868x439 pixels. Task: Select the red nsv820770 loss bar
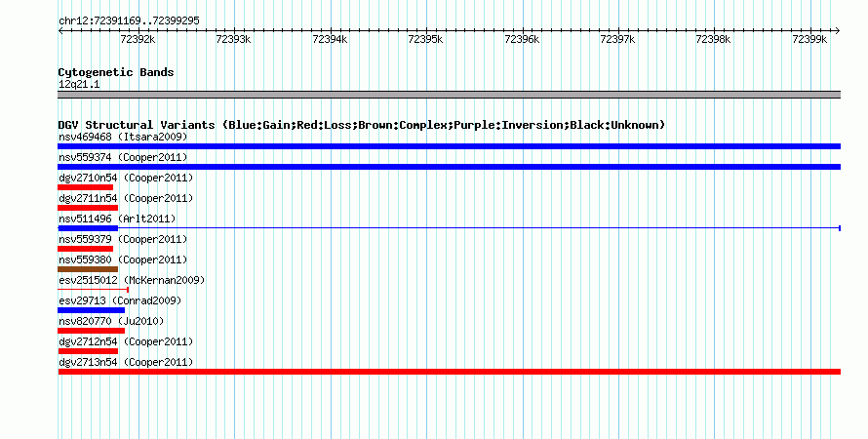pos(92,331)
